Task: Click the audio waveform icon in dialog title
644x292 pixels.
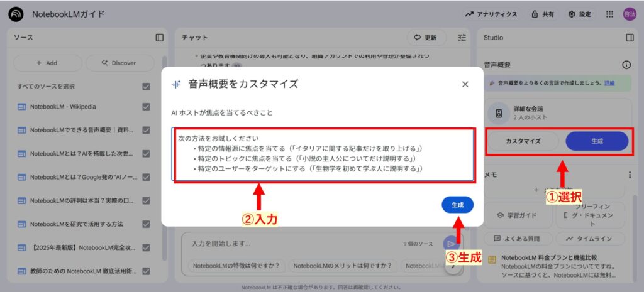Action: pos(176,85)
